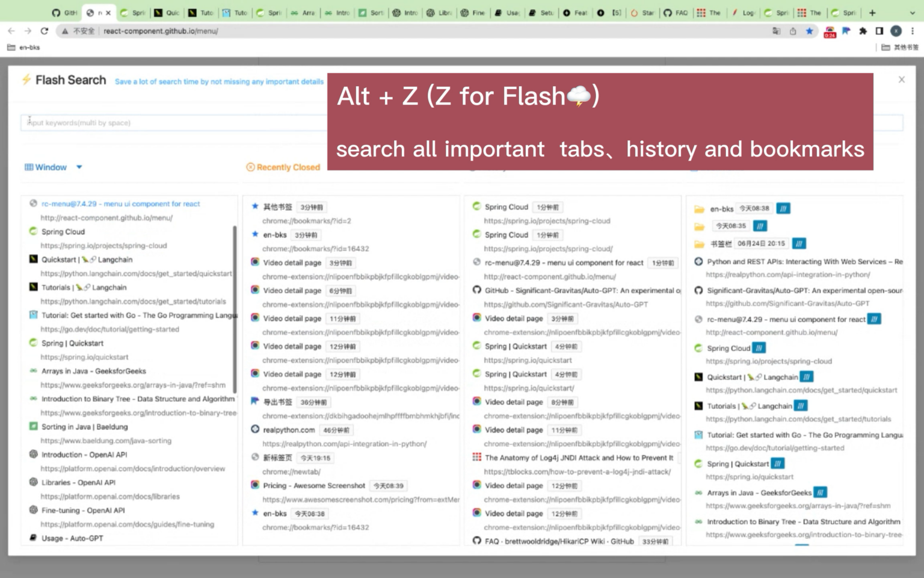Open realpython.com entry closed 46 minutes ago

click(289, 430)
